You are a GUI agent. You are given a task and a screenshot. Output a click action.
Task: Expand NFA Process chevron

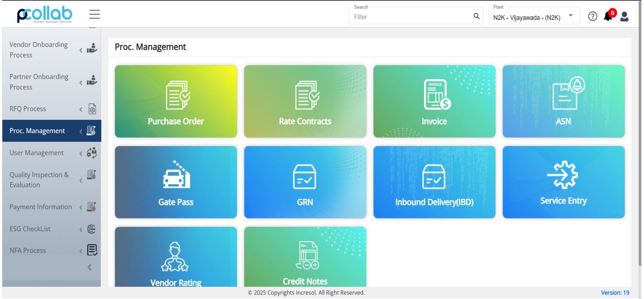click(81, 252)
